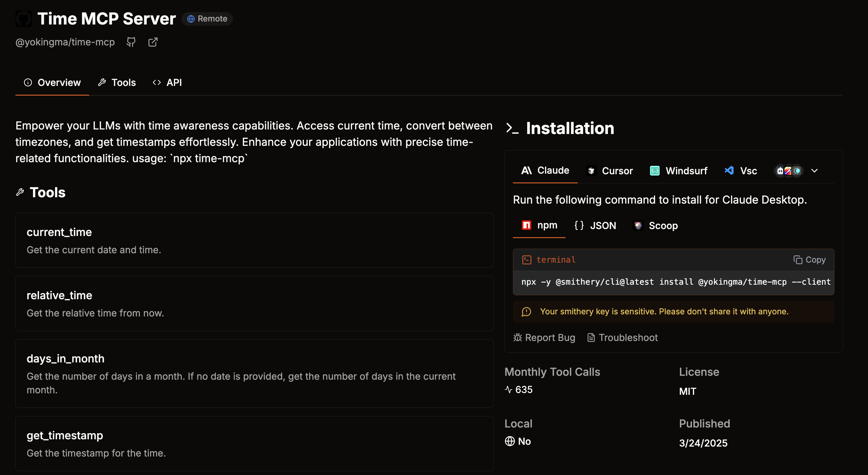The height and width of the screenshot is (475, 868).
Task: Click the published date 3/24/2025
Action: coord(703,443)
